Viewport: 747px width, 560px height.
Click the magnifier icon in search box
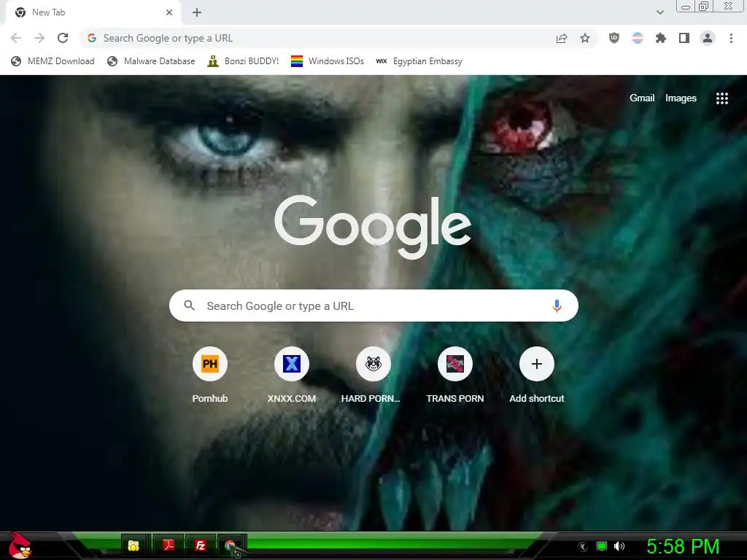click(189, 306)
